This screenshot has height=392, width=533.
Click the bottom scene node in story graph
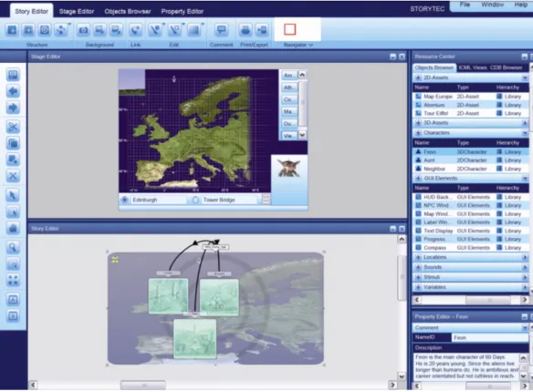(x=194, y=339)
